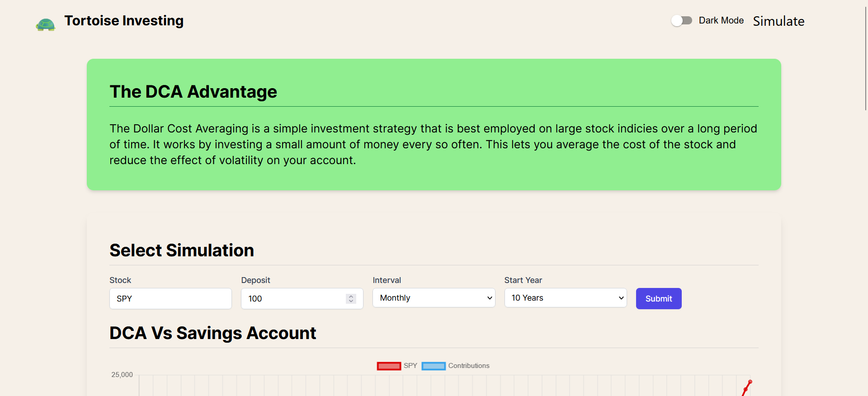Click the Start Year dropdown chevron arrow

click(621, 298)
